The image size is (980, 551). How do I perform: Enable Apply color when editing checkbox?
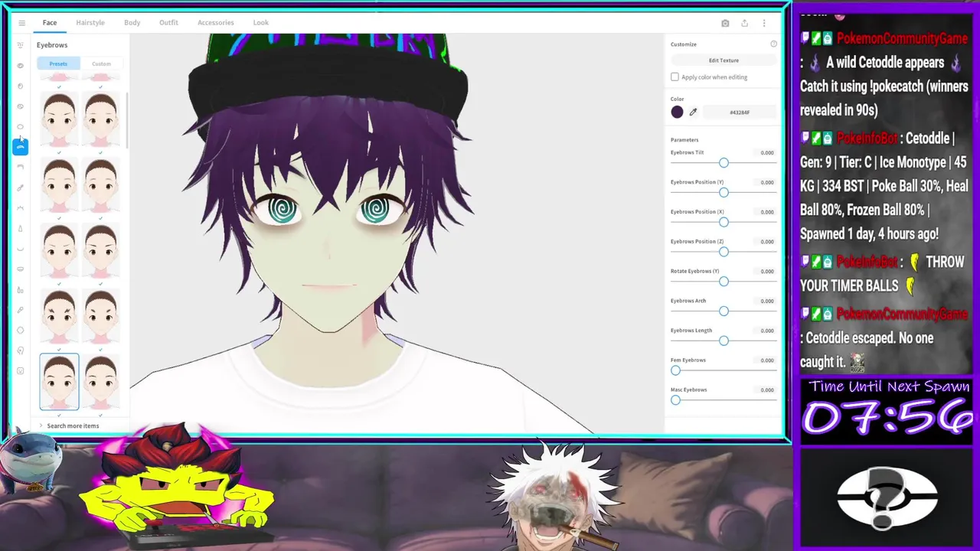675,77
